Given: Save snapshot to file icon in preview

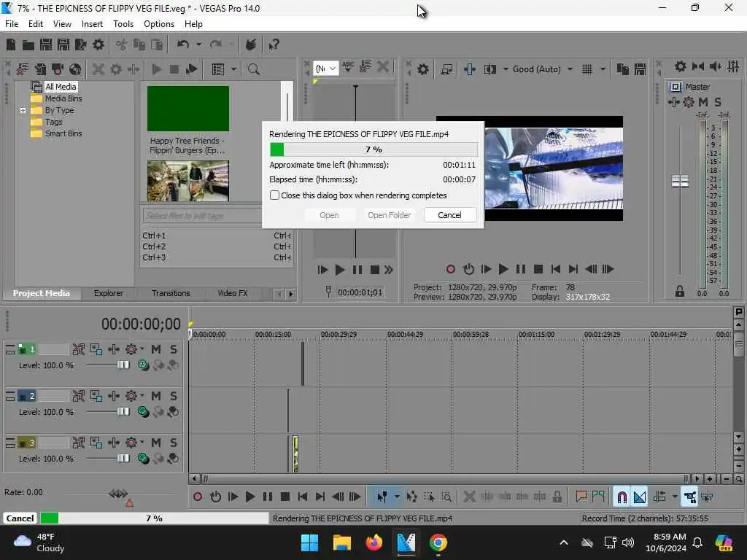Looking at the screenshot, I should tap(640, 69).
